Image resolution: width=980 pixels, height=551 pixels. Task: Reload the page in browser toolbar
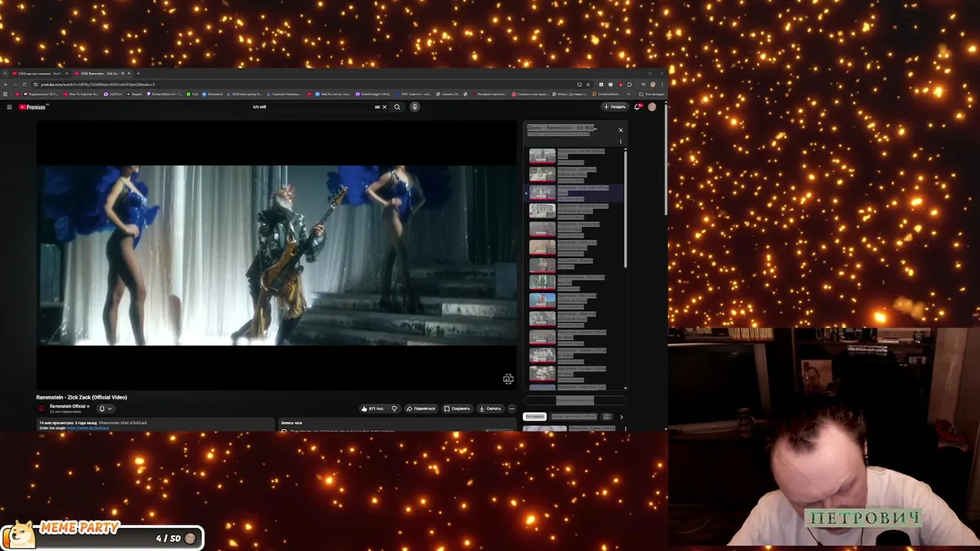(x=24, y=84)
